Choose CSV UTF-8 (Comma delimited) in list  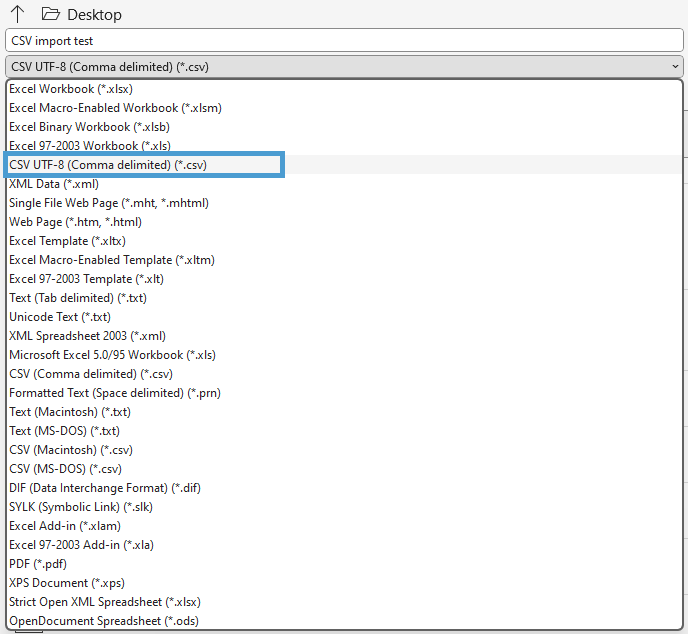[344, 165]
